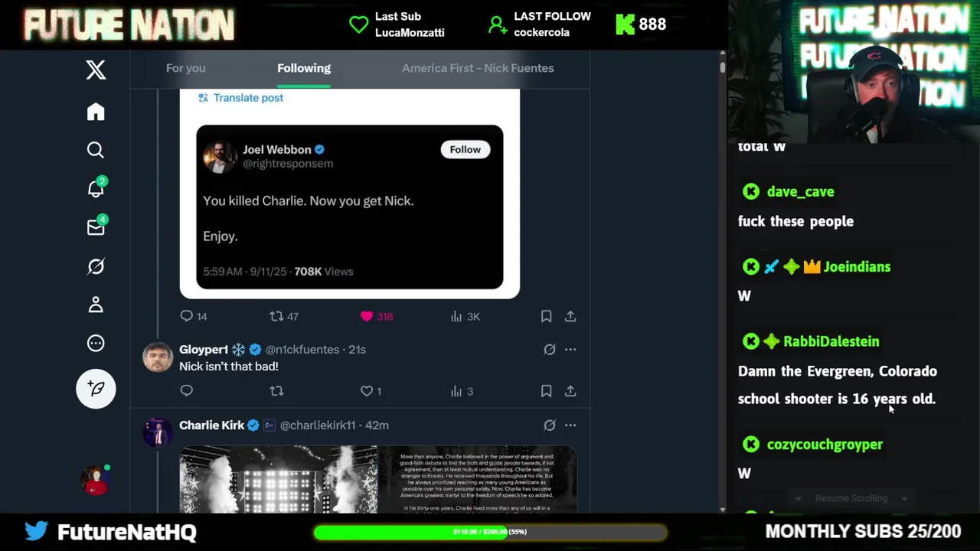Click the green subs goal progress bar
Image resolution: width=980 pixels, height=551 pixels.
coord(490,532)
